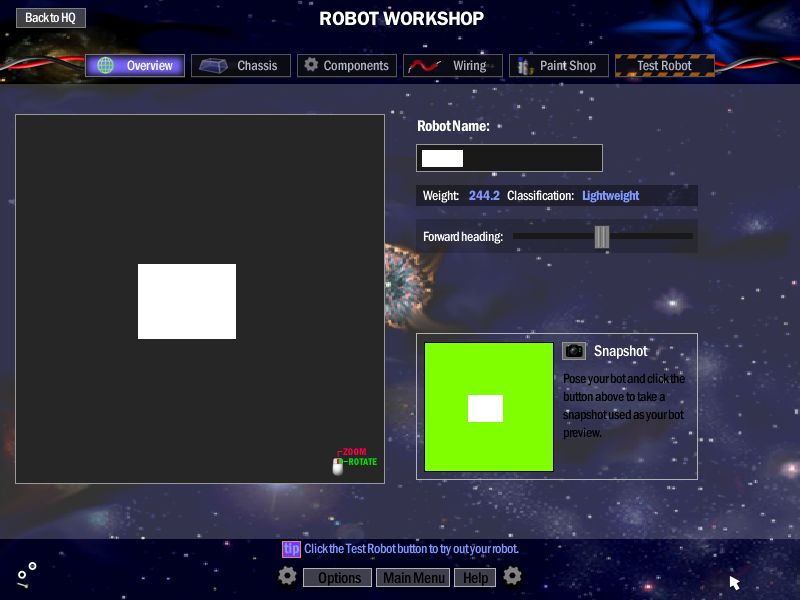Return to Main Menu
This screenshot has width=800, height=600.
click(413, 578)
